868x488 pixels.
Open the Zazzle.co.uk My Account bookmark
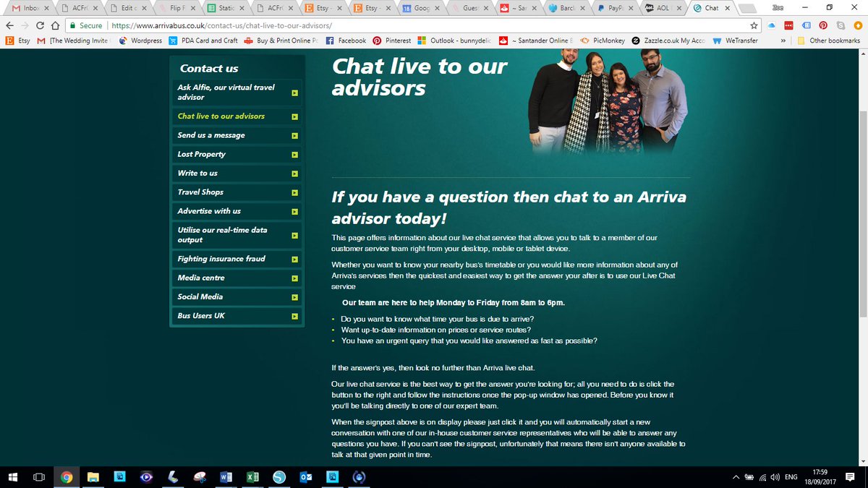pos(667,40)
